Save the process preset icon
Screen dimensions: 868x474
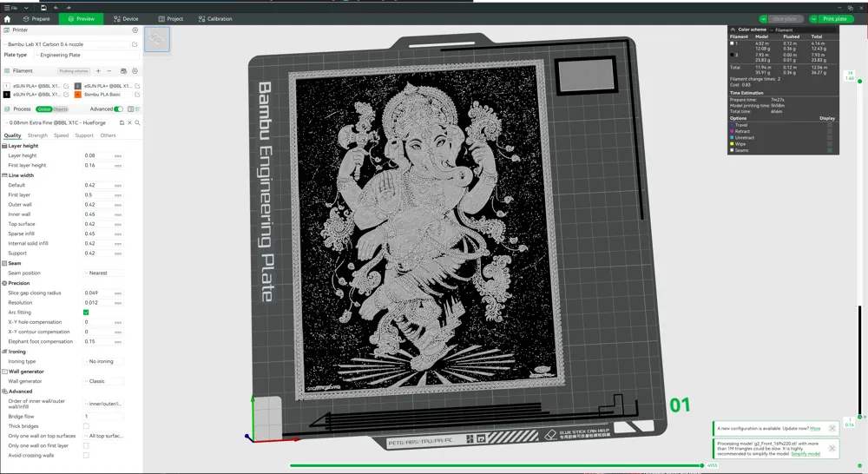(122, 123)
